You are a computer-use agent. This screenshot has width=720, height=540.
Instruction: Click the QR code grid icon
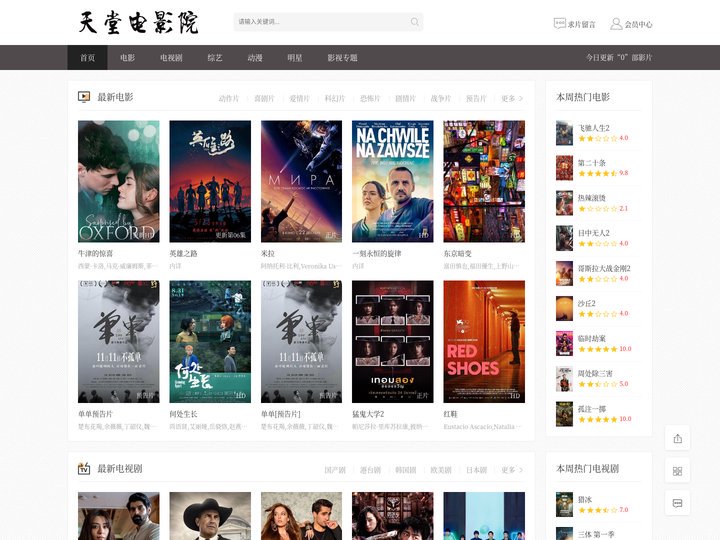[x=677, y=471]
